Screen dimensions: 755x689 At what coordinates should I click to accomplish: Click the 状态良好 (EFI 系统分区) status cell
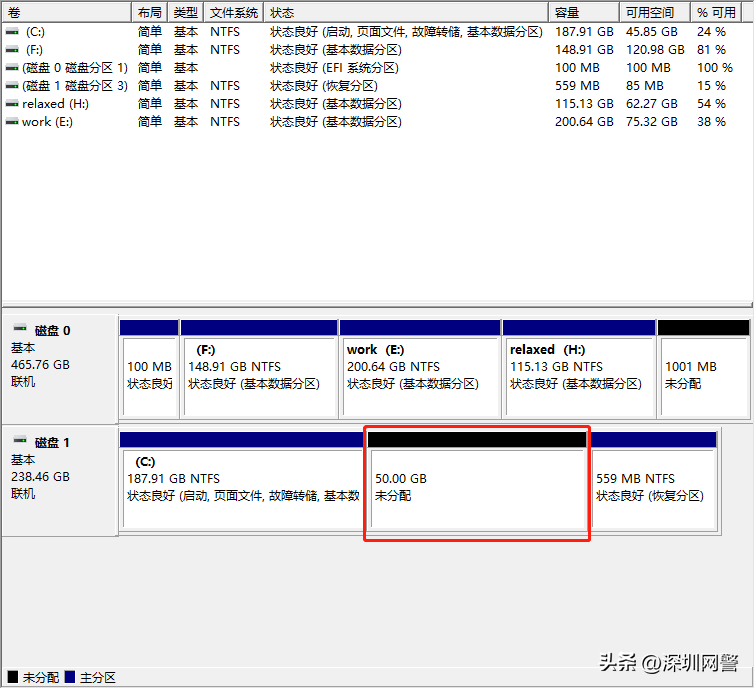coord(334,68)
